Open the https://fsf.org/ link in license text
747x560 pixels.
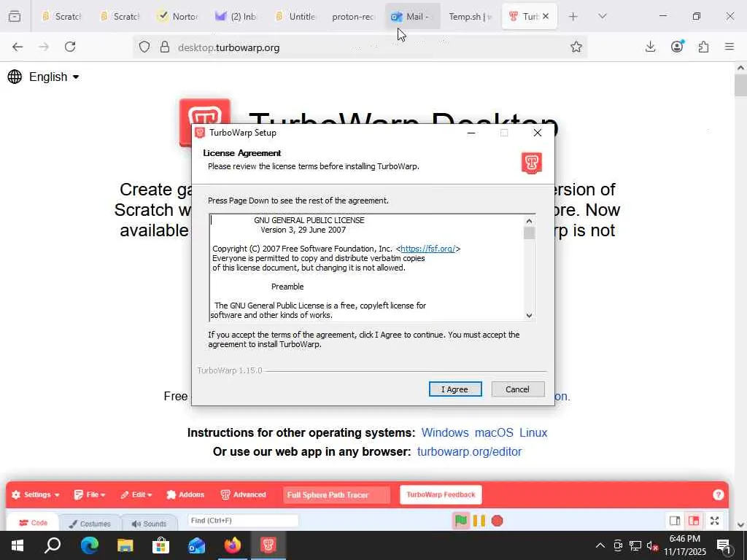[x=427, y=249]
